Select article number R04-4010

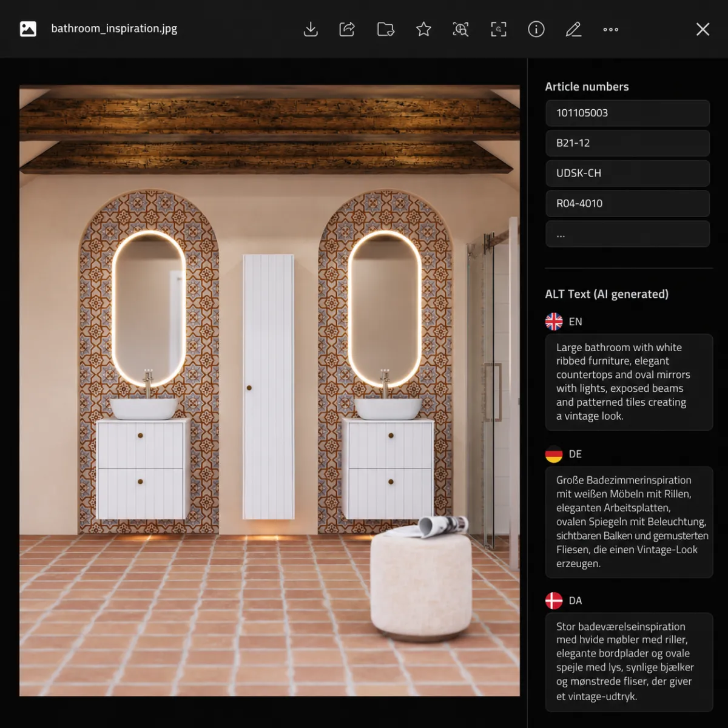coord(628,204)
